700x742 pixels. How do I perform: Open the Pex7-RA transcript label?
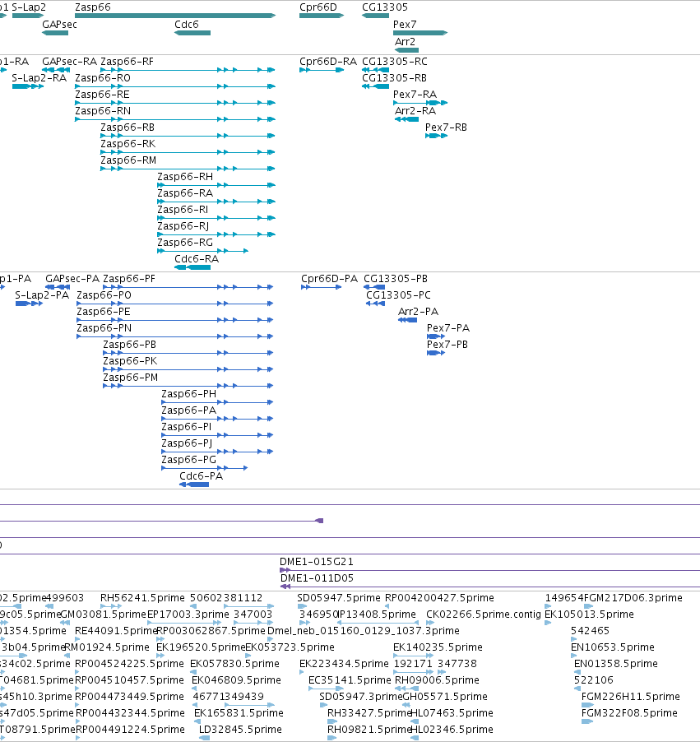(415, 94)
